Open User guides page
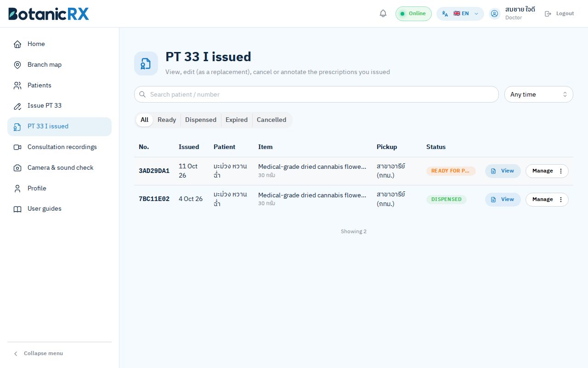This screenshot has height=368, width=588. tap(59, 209)
